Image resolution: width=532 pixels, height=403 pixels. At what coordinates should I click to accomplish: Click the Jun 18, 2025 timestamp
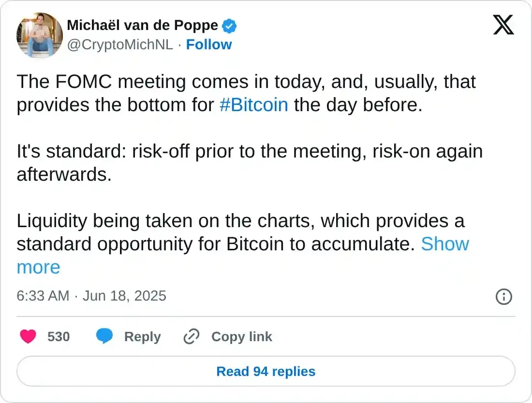point(125,296)
